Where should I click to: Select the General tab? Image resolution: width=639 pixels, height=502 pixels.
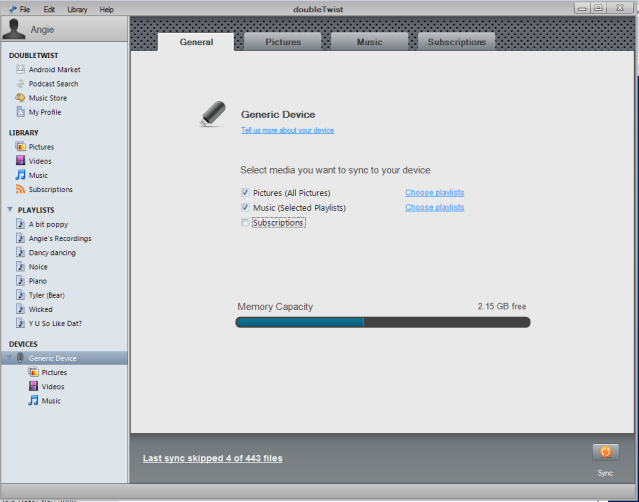(x=196, y=42)
